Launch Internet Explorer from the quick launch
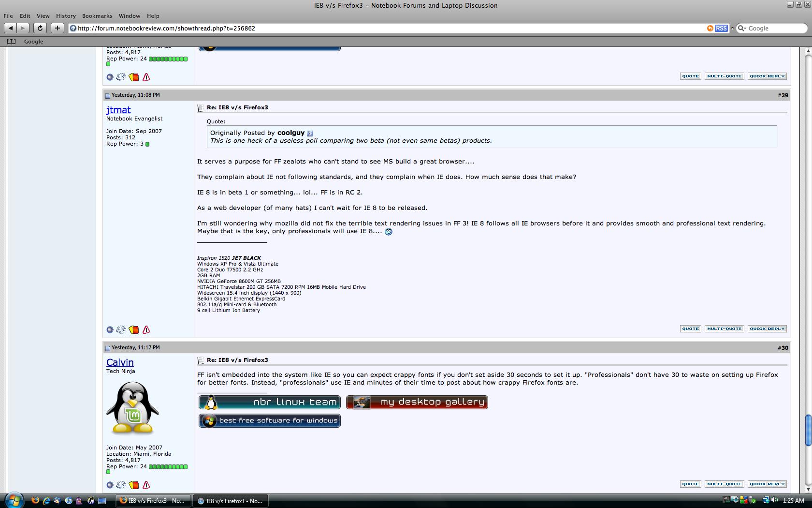This screenshot has height=508, width=812. click(x=46, y=501)
